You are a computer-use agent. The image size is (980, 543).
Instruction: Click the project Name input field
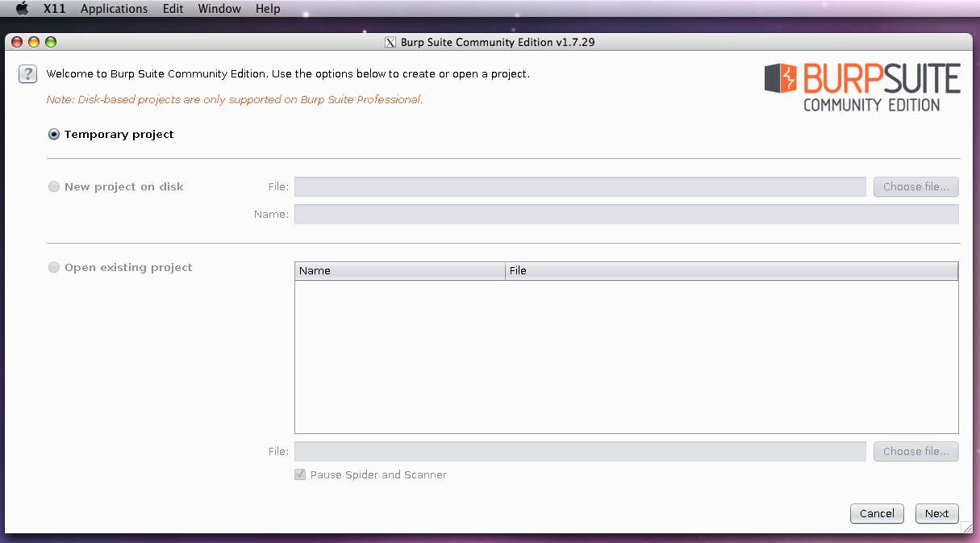click(627, 214)
